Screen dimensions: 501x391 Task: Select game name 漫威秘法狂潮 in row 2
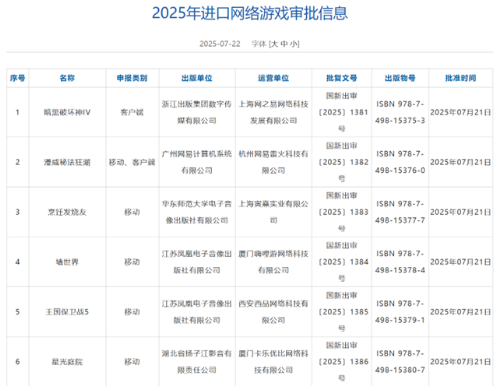click(67, 162)
